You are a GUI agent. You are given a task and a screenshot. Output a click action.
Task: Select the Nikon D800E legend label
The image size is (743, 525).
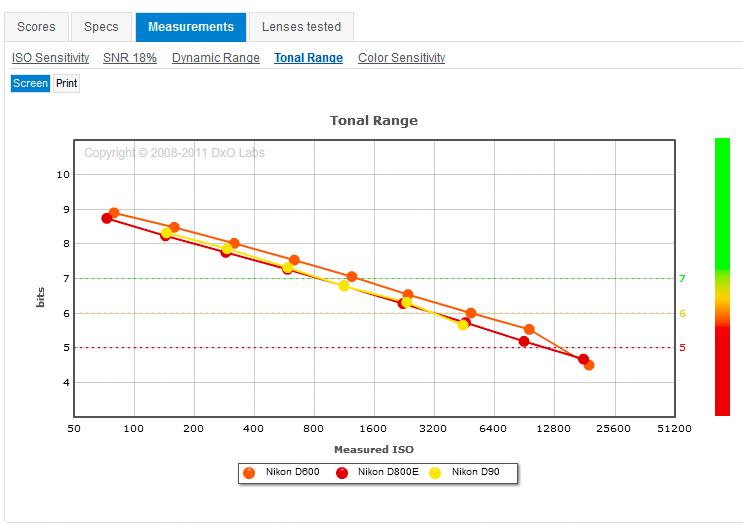(388, 472)
